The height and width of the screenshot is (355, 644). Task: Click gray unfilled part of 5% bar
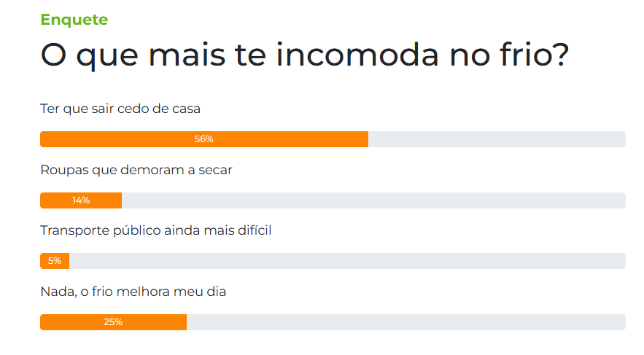[347, 261]
